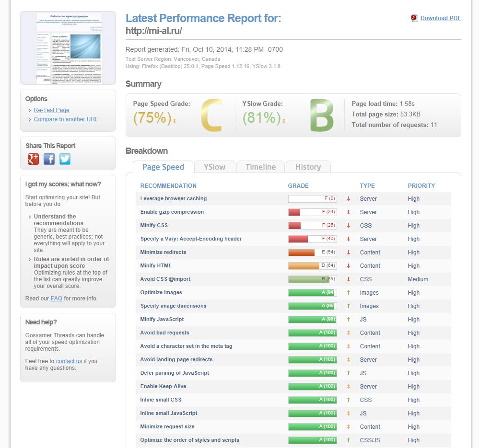Screen dimensions: 479x448
Task: Click orange arrow for Enable Keep-Alive
Action: coord(349,386)
